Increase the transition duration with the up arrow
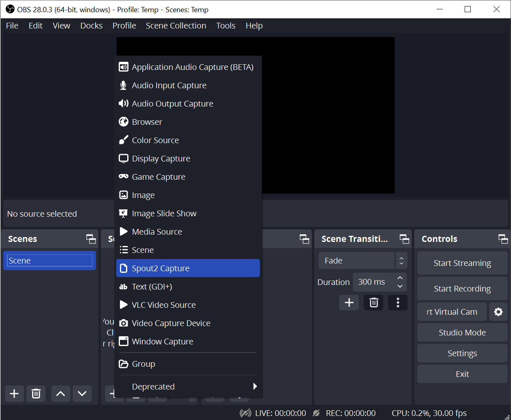The height and width of the screenshot is (420, 511). click(x=400, y=279)
